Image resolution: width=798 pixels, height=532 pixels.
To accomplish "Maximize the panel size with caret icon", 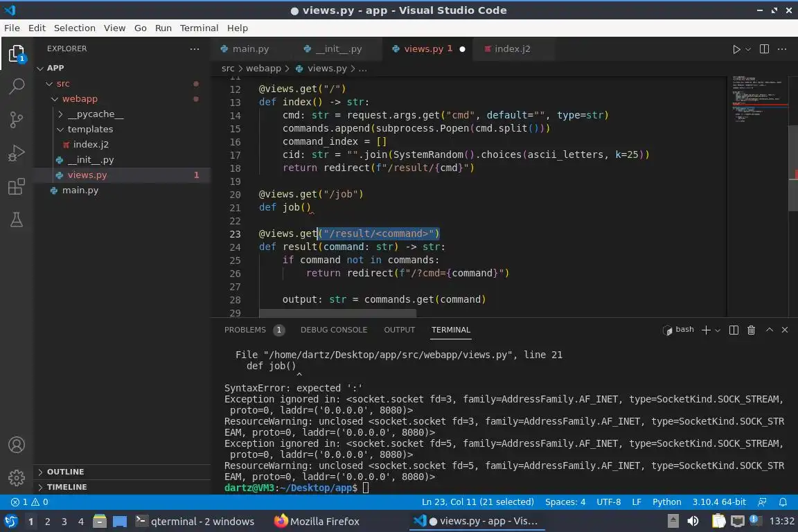I will (x=770, y=330).
